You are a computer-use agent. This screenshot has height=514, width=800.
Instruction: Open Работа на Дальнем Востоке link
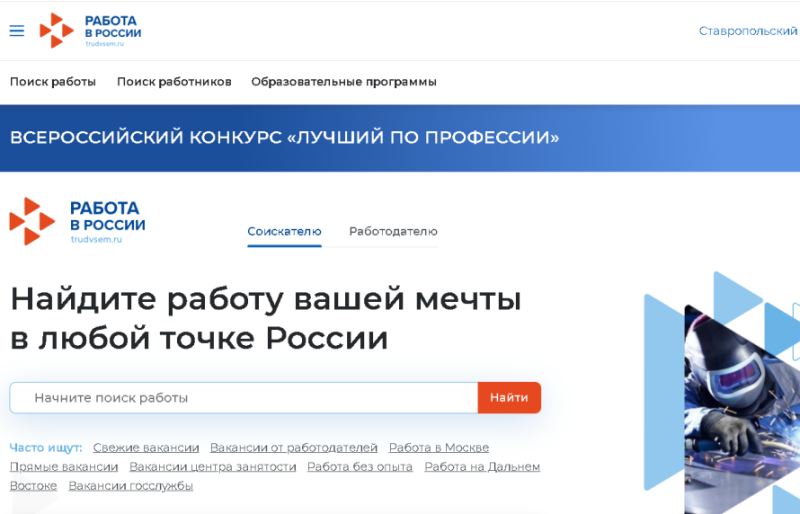482,467
